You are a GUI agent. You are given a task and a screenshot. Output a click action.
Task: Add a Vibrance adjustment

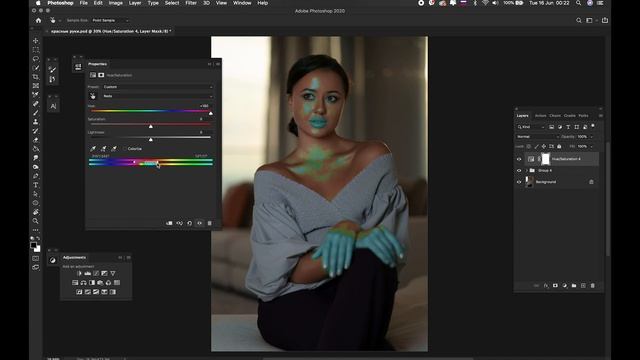113,273
